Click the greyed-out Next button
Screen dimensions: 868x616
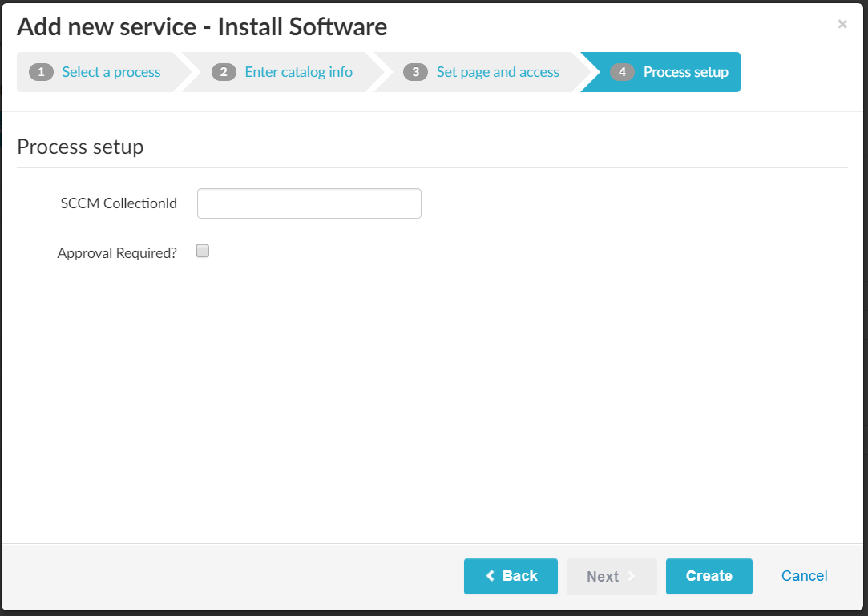tap(603, 576)
